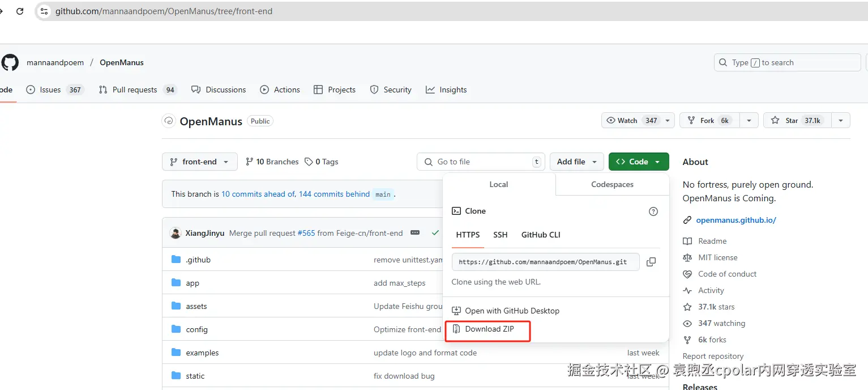The width and height of the screenshot is (868, 390).
Task: Open the front-end branch selector
Action: [x=199, y=162]
